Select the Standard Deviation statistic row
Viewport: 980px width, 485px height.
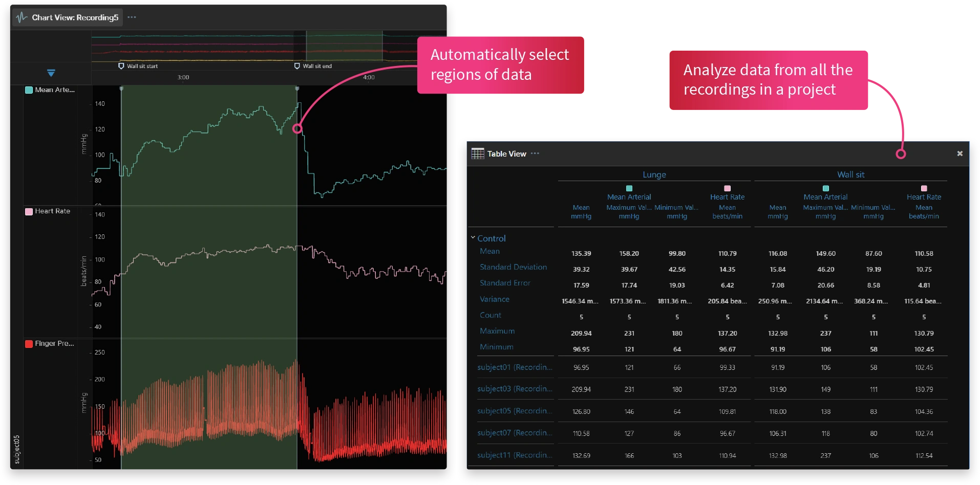tap(513, 267)
